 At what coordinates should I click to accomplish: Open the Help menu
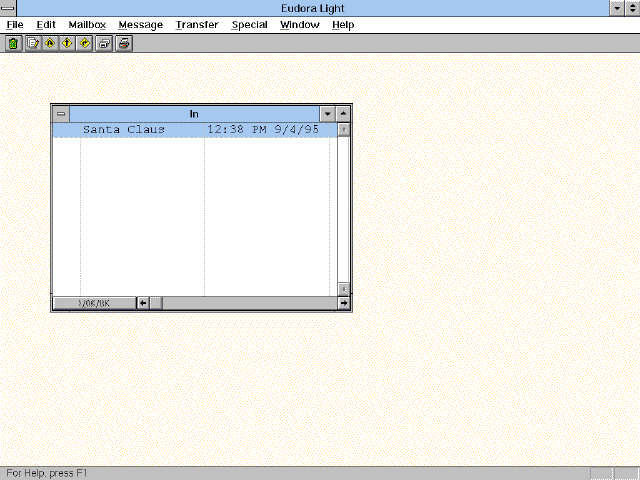coord(343,25)
